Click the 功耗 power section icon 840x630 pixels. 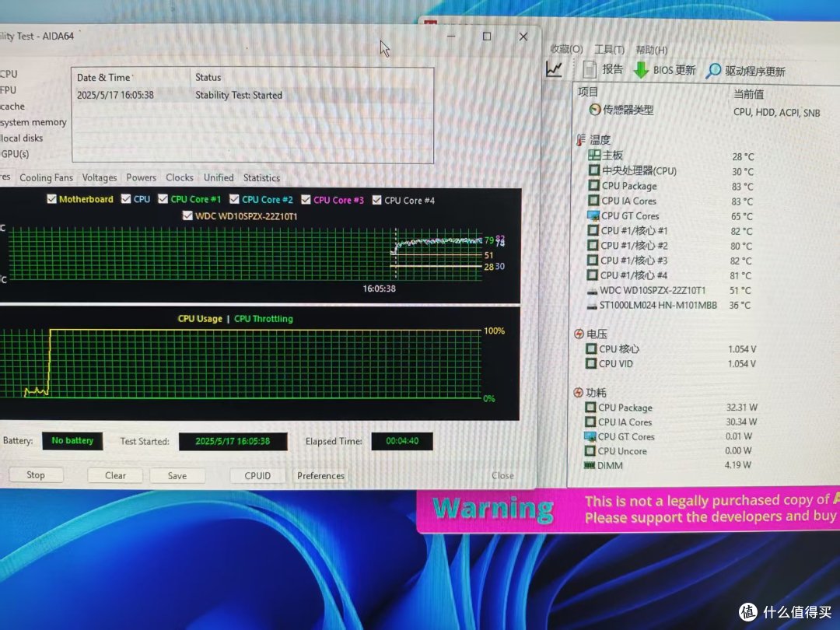tap(578, 393)
